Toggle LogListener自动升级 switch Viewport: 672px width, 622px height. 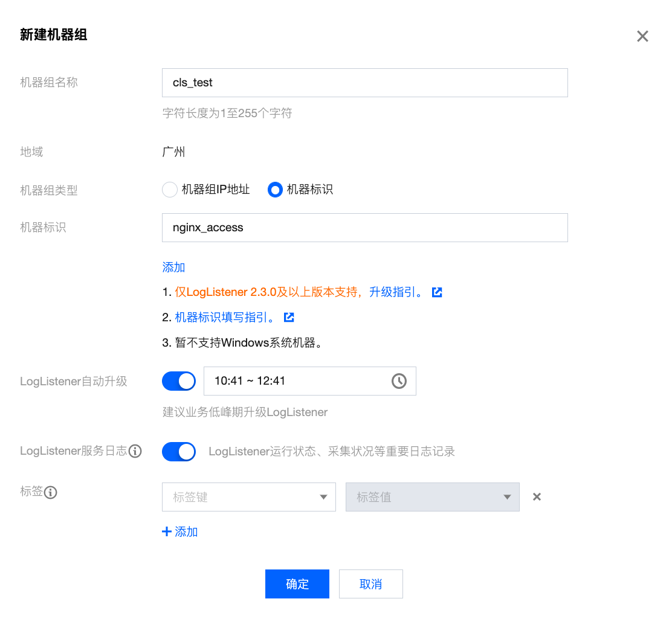click(179, 381)
